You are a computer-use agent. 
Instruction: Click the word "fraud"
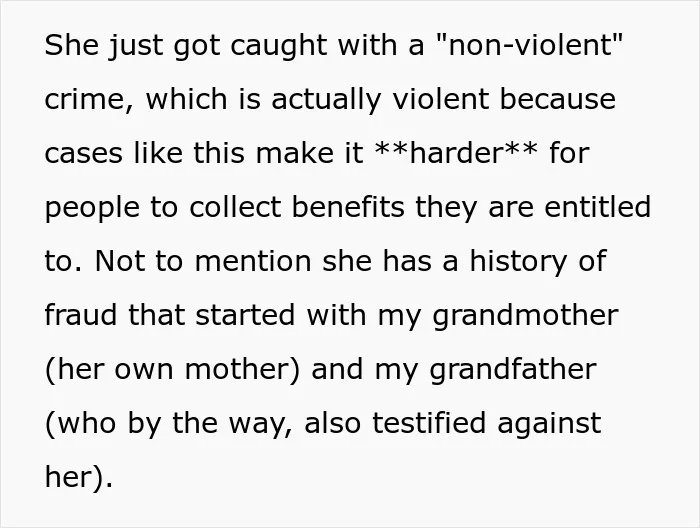[81, 315]
